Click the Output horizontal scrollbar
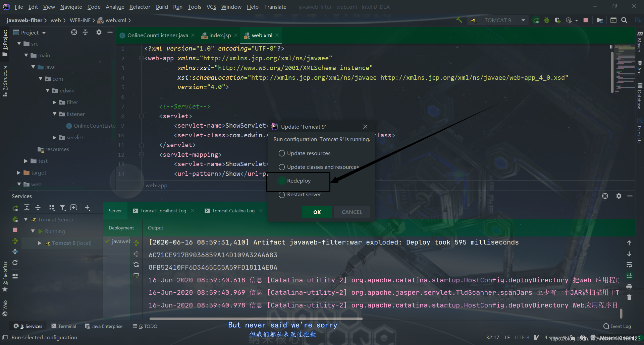Image resolution: width=644 pixels, height=345 pixels. 256,319
